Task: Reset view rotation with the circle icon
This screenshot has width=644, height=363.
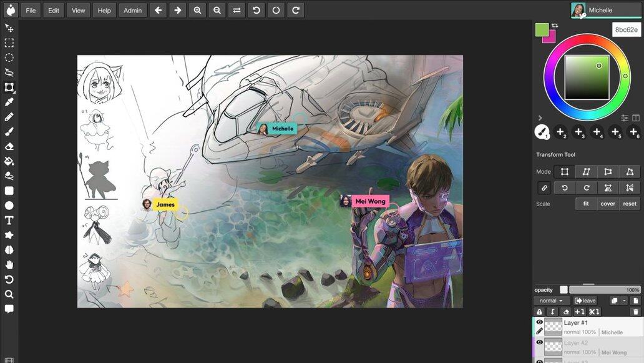Action: pos(276,10)
